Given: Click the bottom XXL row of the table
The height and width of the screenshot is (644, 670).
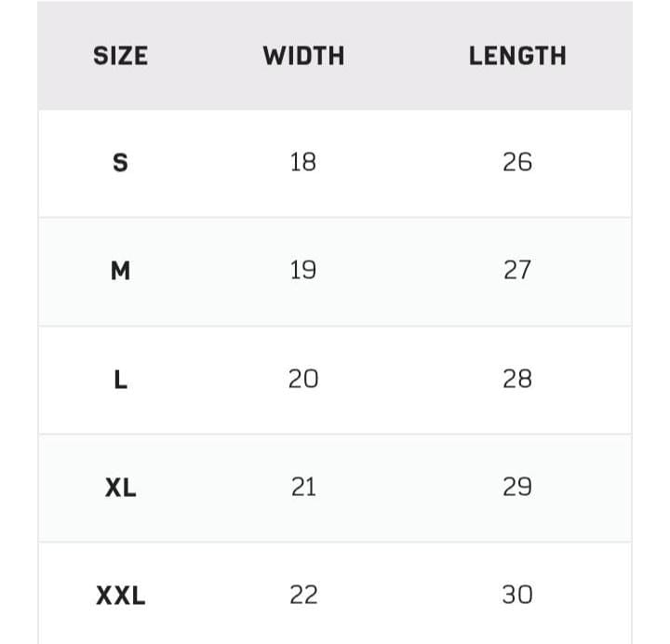Looking at the screenshot, I should [409, 595].
